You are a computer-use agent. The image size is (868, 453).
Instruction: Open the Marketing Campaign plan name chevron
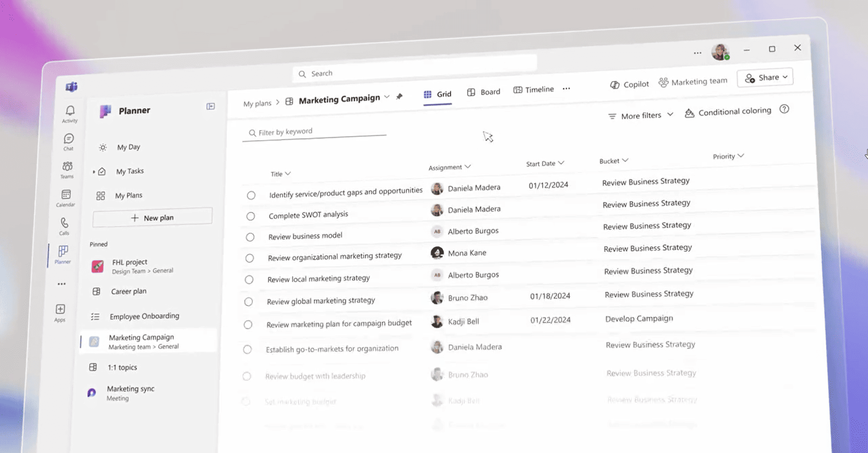pos(387,97)
